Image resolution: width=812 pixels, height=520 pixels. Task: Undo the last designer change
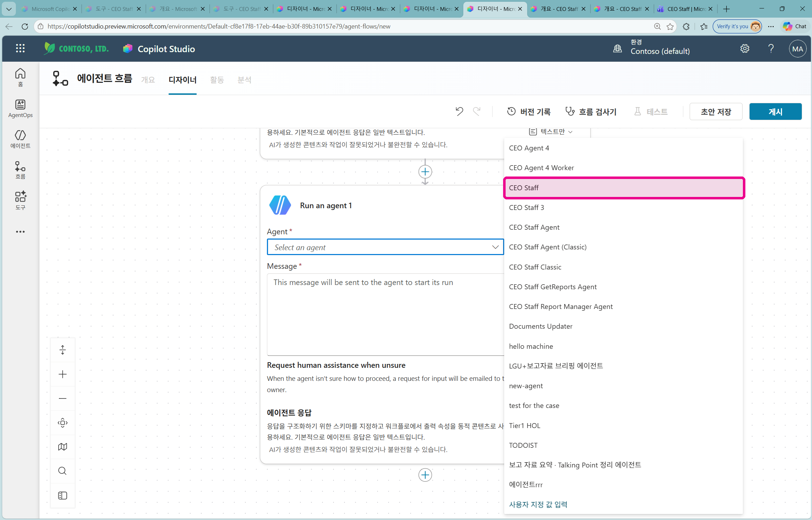[459, 111]
